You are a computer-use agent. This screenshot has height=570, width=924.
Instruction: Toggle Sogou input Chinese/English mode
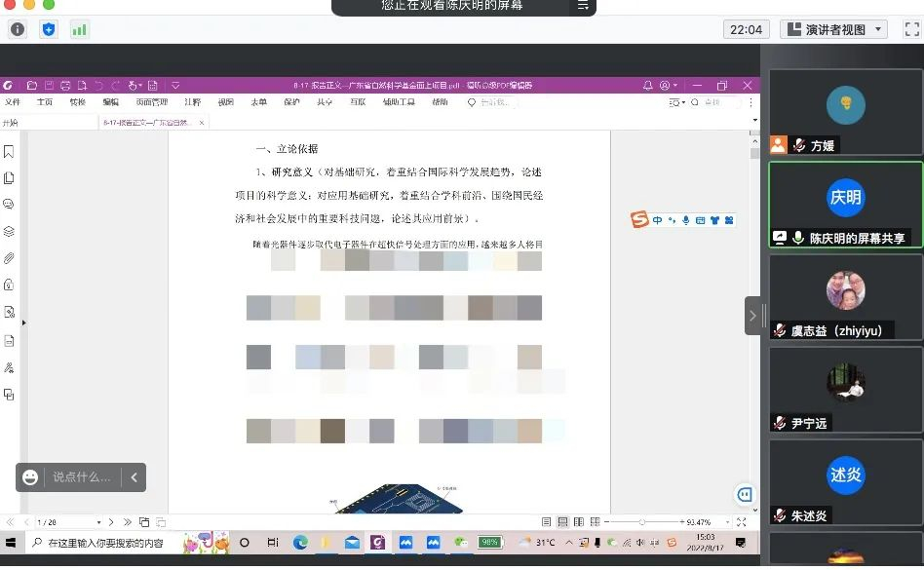(x=658, y=220)
